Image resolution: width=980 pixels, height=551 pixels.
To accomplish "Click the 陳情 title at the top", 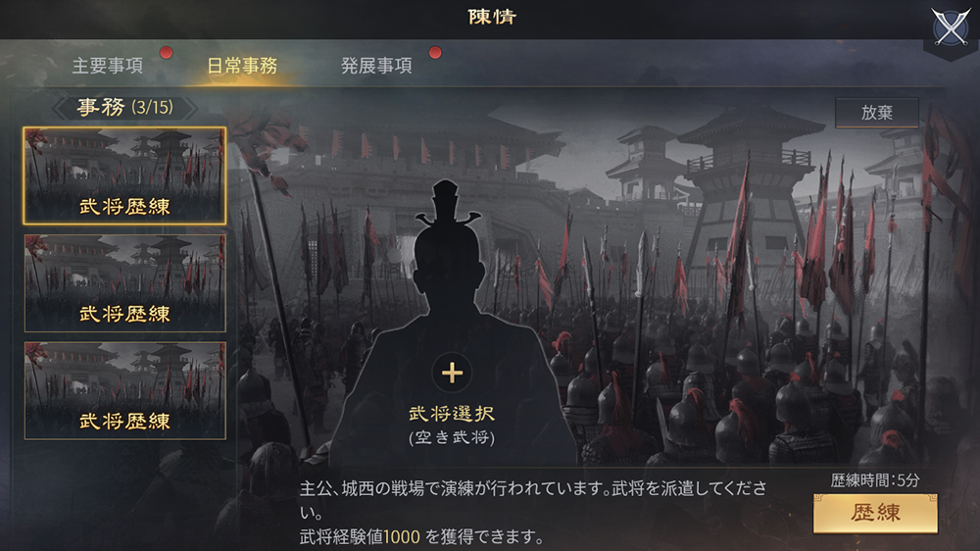I will tap(492, 17).
